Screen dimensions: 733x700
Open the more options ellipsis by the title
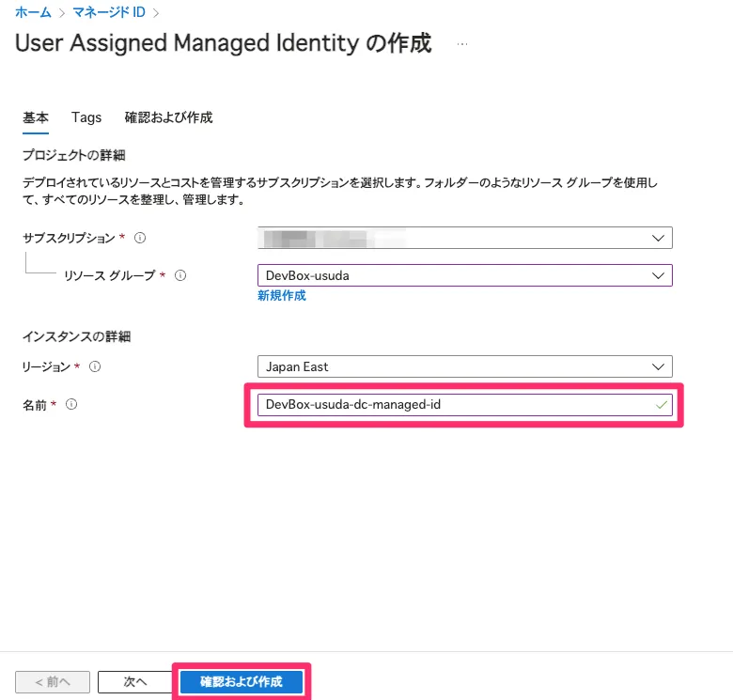point(461,44)
